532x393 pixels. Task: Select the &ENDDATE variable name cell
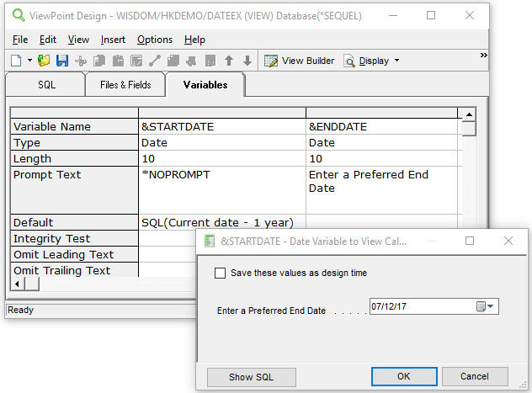tap(381, 126)
